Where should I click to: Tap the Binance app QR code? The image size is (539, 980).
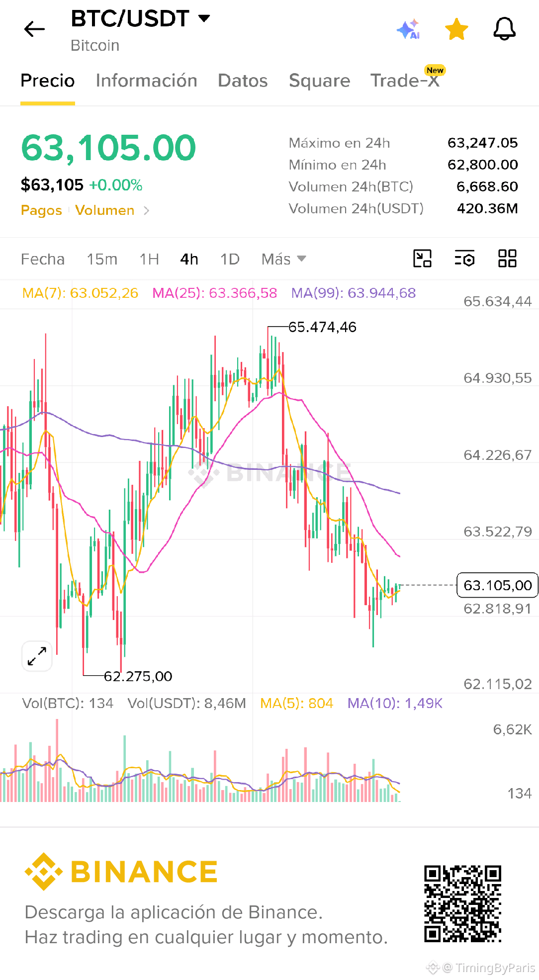point(462,903)
